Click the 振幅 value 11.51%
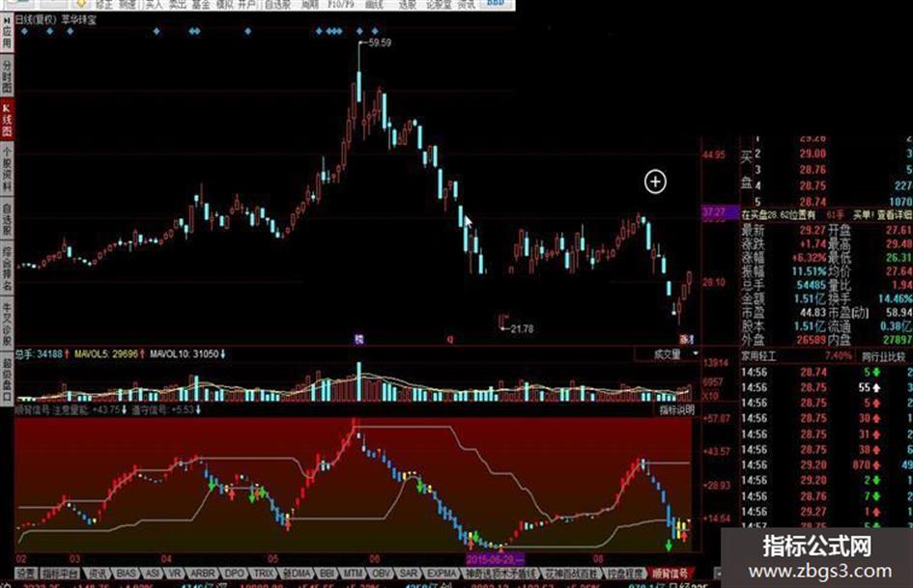 [x=810, y=271]
